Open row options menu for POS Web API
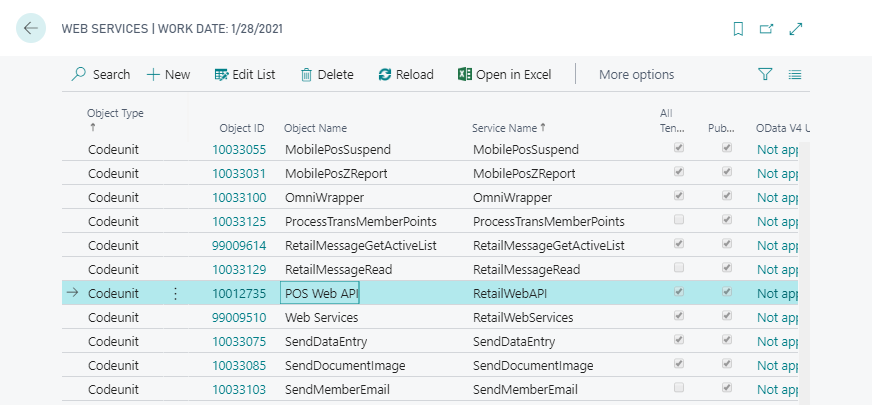 click(176, 293)
